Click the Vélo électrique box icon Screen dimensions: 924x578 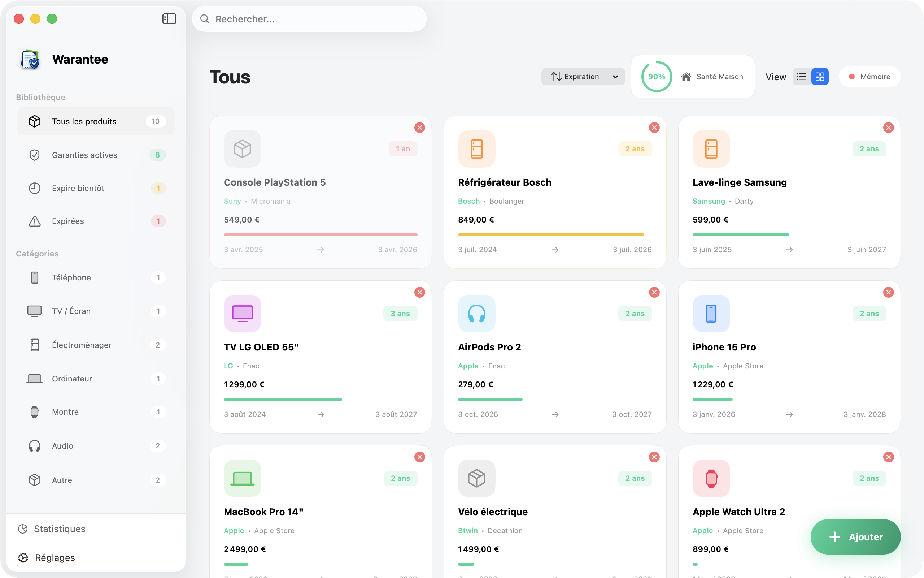point(476,478)
